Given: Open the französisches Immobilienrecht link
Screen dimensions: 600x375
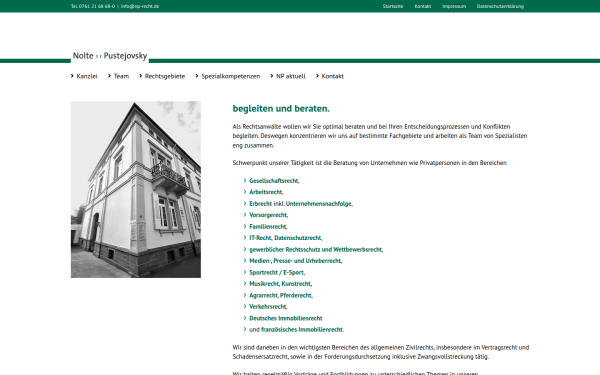Looking at the screenshot, I should (302, 329).
